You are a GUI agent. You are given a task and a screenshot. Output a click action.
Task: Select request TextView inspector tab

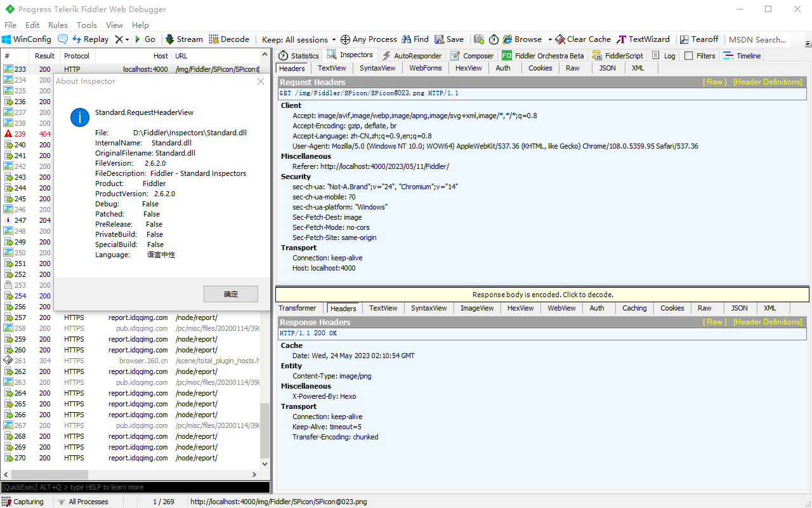coord(332,68)
